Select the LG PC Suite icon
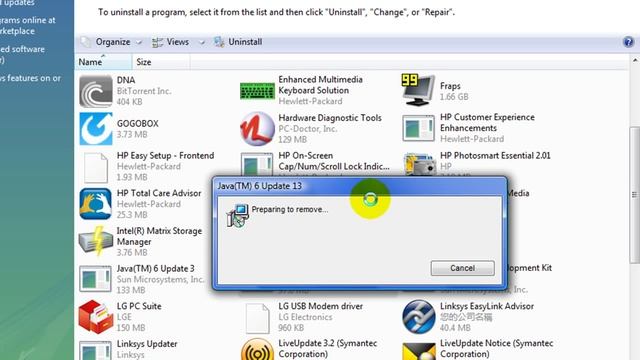 (x=96, y=317)
